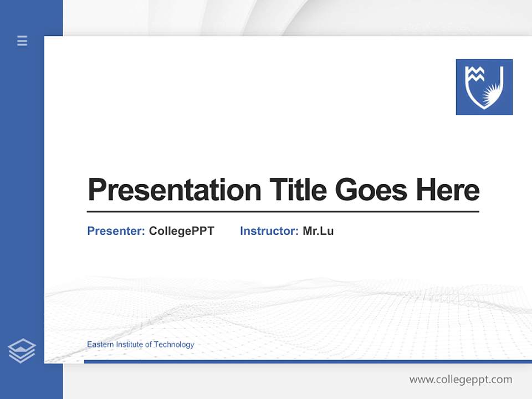
Task: Click the 'Presenter:' label
Action: [114, 231]
